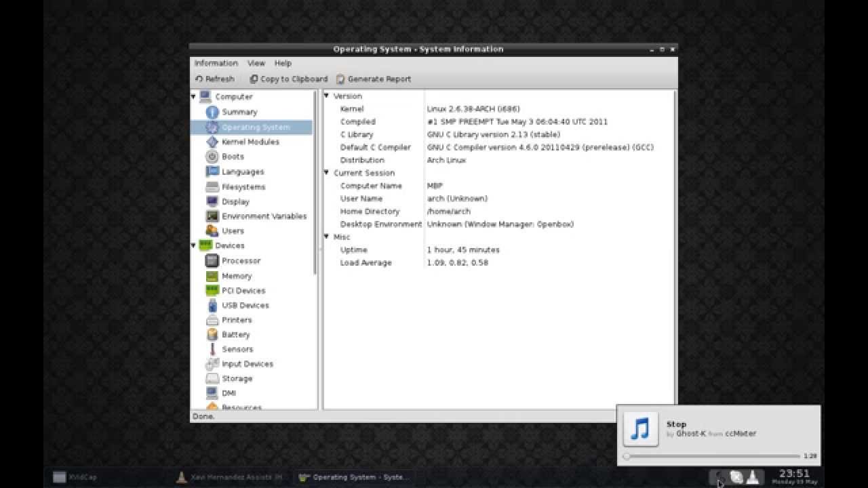Click the Default C Compiler value
The image size is (868, 488).
pyautogui.click(x=540, y=147)
